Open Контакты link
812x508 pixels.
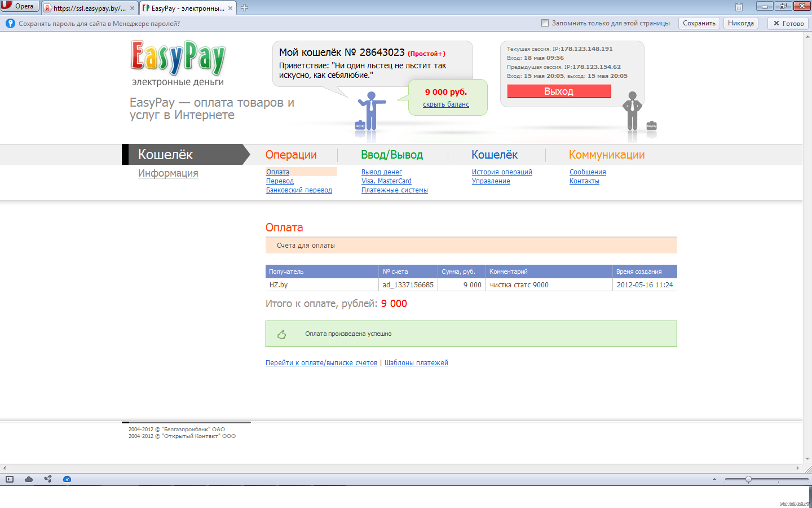click(x=584, y=181)
